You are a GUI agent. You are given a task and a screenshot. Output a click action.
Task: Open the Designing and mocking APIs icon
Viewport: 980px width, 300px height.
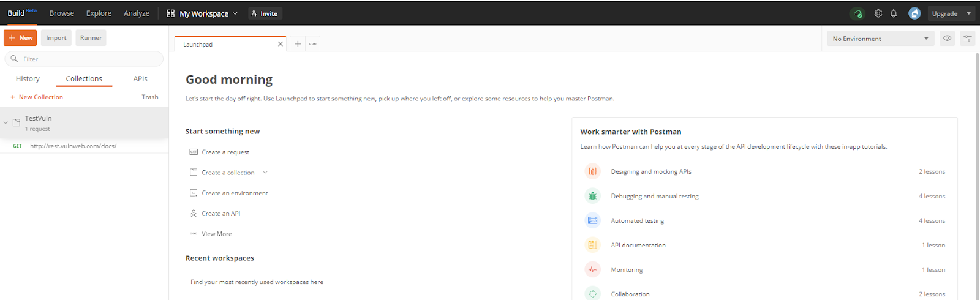click(592, 171)
